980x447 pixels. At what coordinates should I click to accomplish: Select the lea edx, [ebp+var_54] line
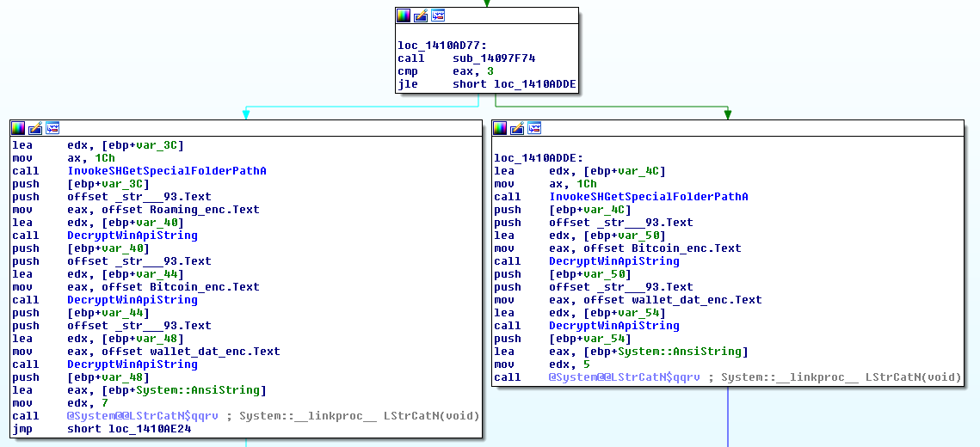[579, 313]
